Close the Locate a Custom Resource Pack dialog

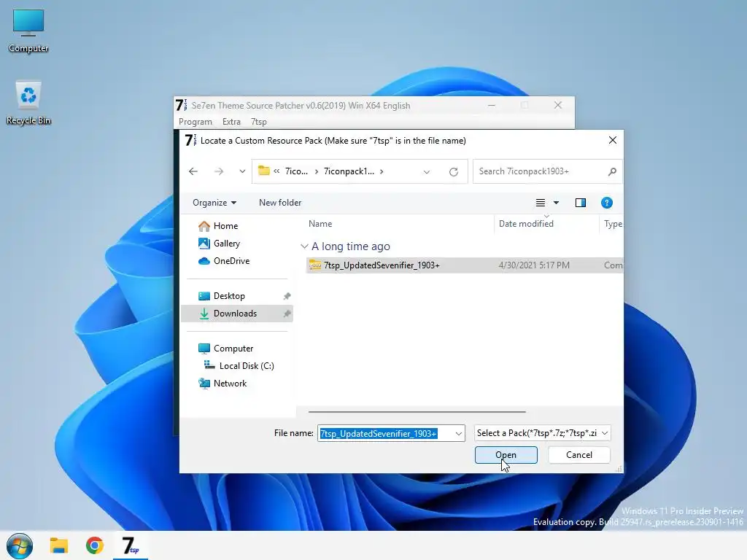(612, 140)
